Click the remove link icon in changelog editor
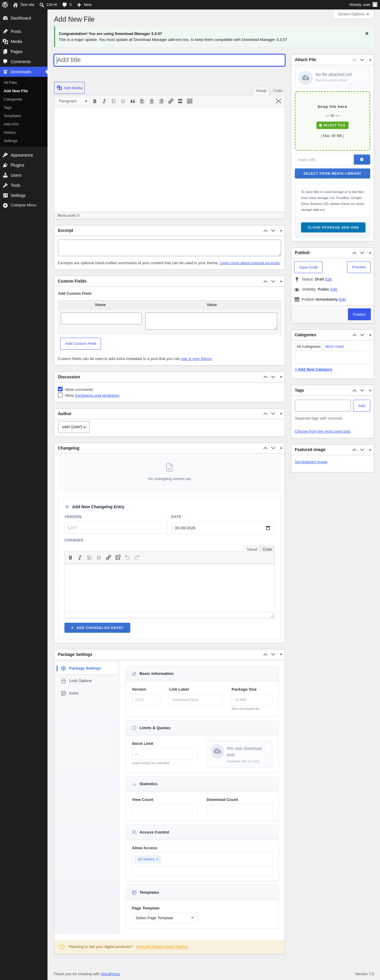 click(x=118, y=557)
